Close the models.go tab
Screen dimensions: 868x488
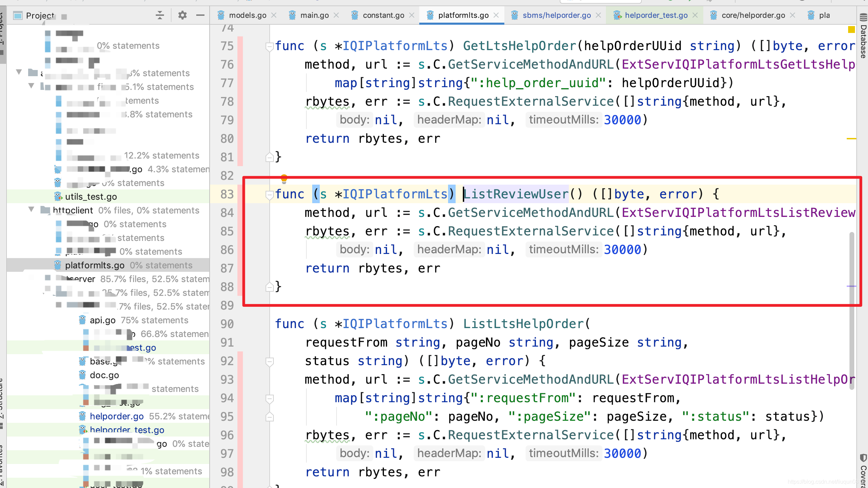pyautogui.click(x=274, y=15)
